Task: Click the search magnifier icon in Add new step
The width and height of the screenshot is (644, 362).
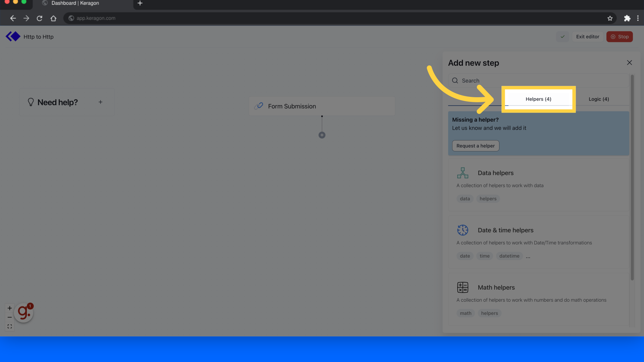Action: click(455, 80)
